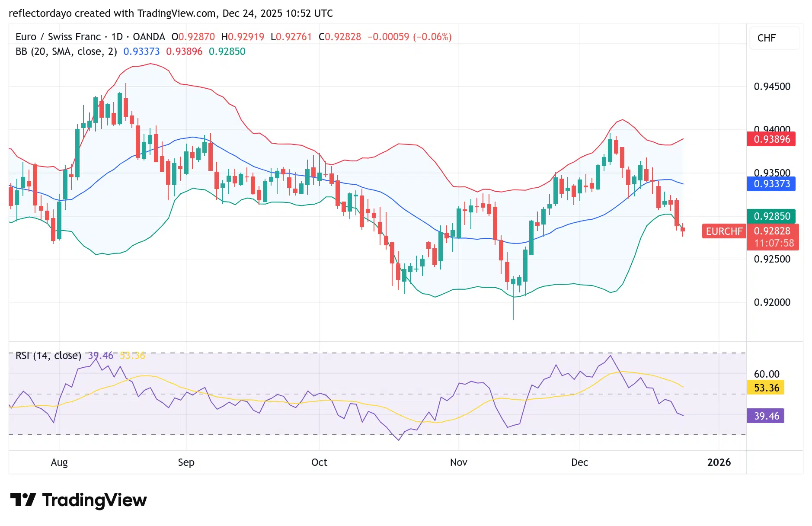812x526 pixels.
Task: Click the TradingView wordmark text
Action: point(94,500)
